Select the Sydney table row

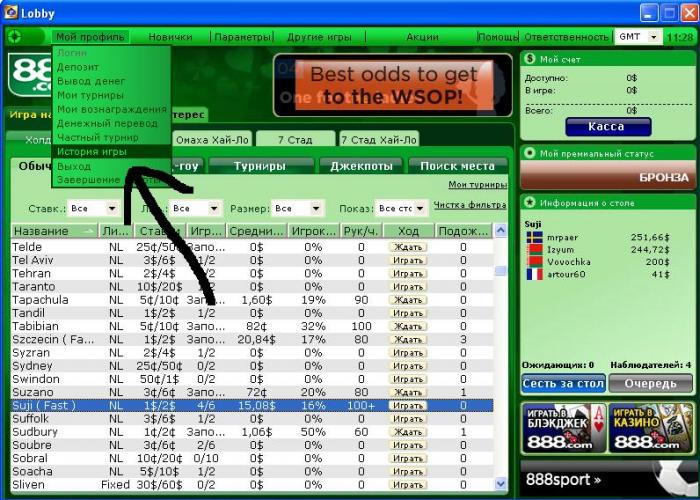(252, 366)
